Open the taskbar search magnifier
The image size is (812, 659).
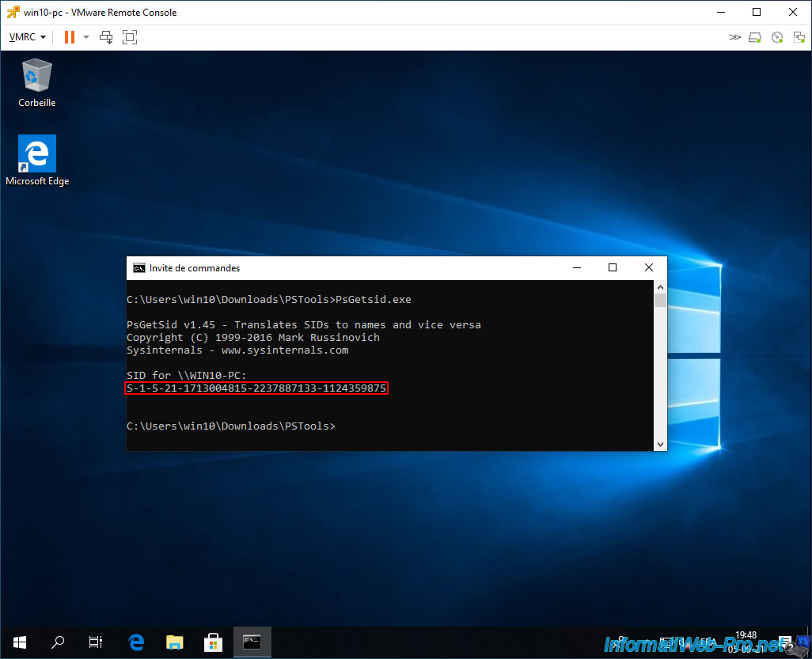[58, 642]
